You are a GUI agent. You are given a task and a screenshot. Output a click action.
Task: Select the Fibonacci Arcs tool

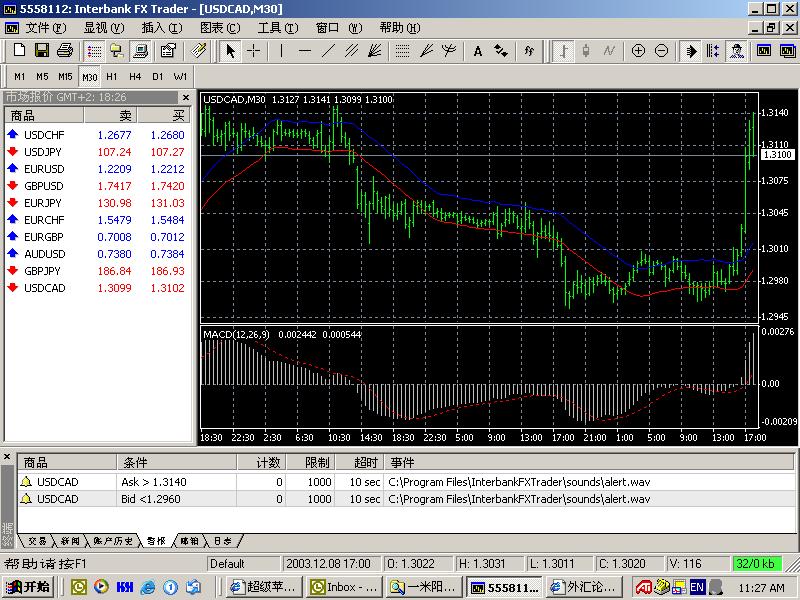(x=449, y=51)
